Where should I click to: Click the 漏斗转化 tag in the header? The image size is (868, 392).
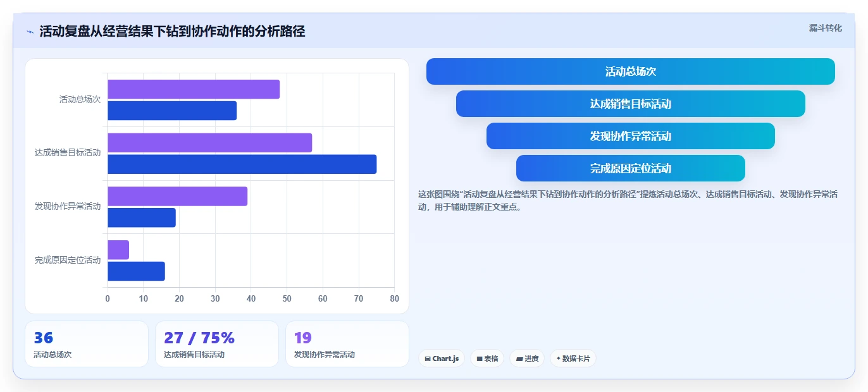(825, 28)
